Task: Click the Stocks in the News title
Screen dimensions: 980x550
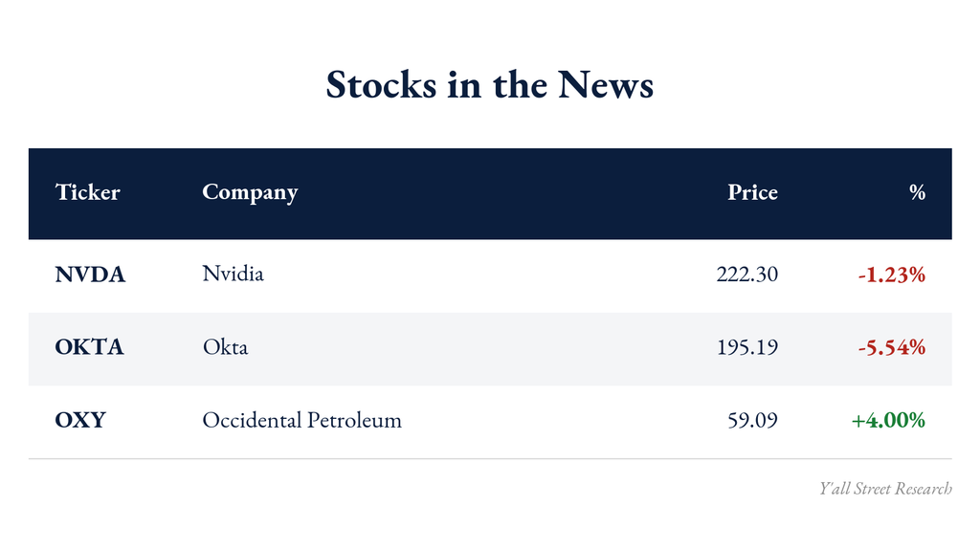Action: 489,84
